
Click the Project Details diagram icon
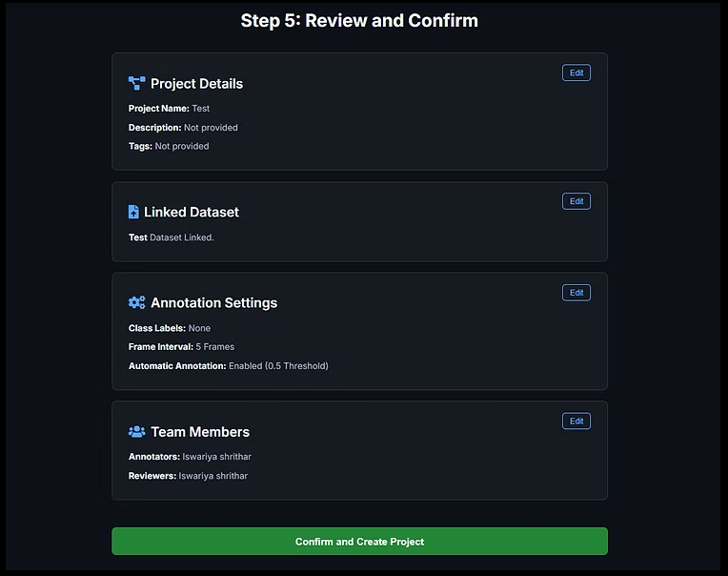(136, 84)
